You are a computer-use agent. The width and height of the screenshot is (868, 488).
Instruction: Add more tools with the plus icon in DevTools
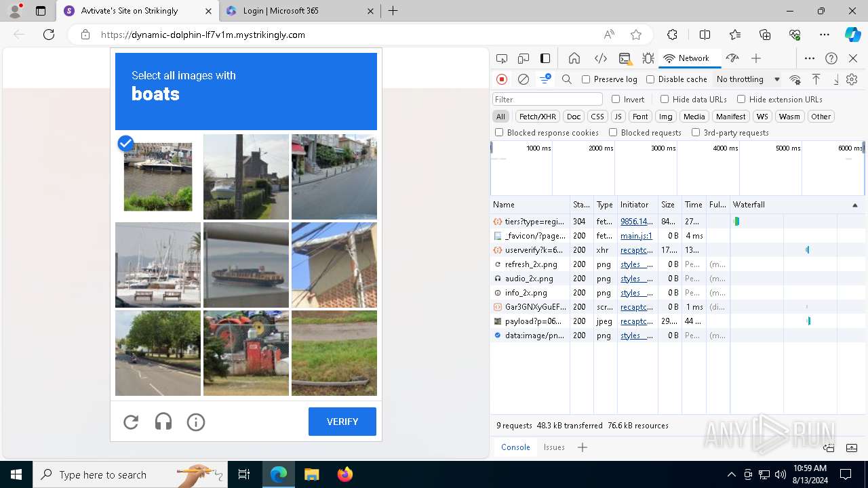756,58
